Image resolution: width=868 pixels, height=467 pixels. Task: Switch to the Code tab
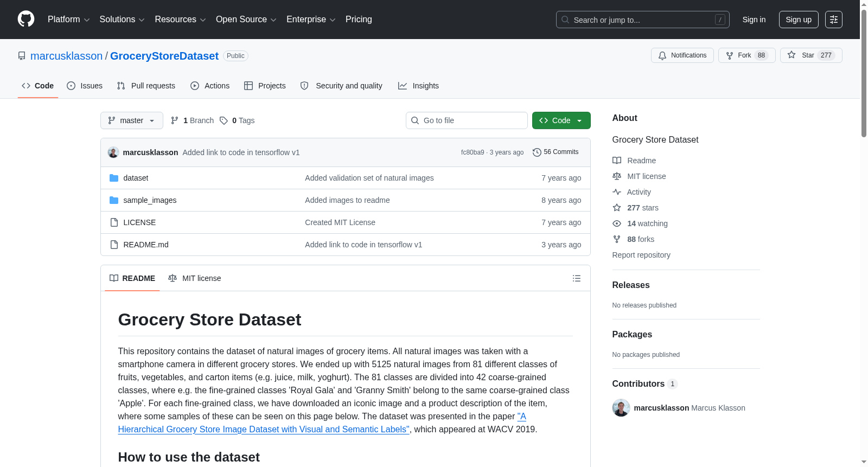click(x=38, y=86)
